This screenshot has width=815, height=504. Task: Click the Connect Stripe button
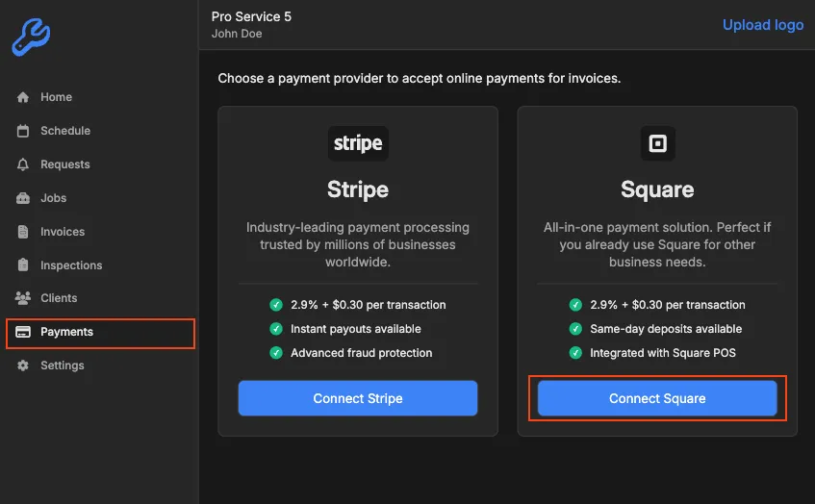pos(358,398)
